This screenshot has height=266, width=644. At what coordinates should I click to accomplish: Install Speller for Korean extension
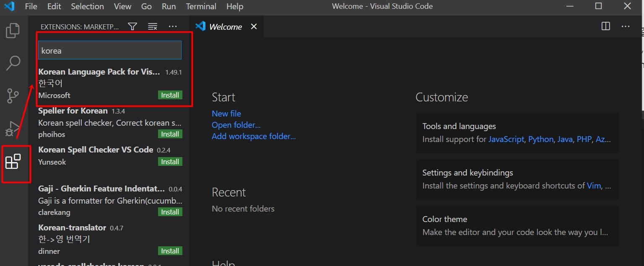click(170, 134)
